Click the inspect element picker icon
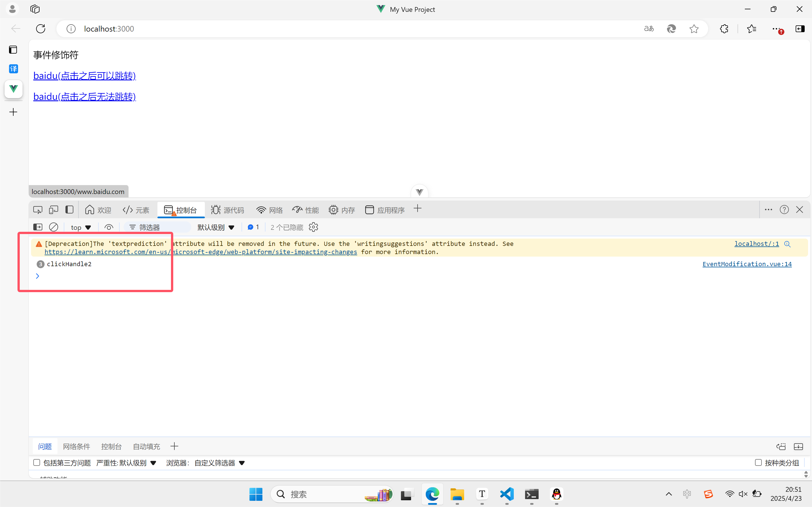 tap(38, 210)
